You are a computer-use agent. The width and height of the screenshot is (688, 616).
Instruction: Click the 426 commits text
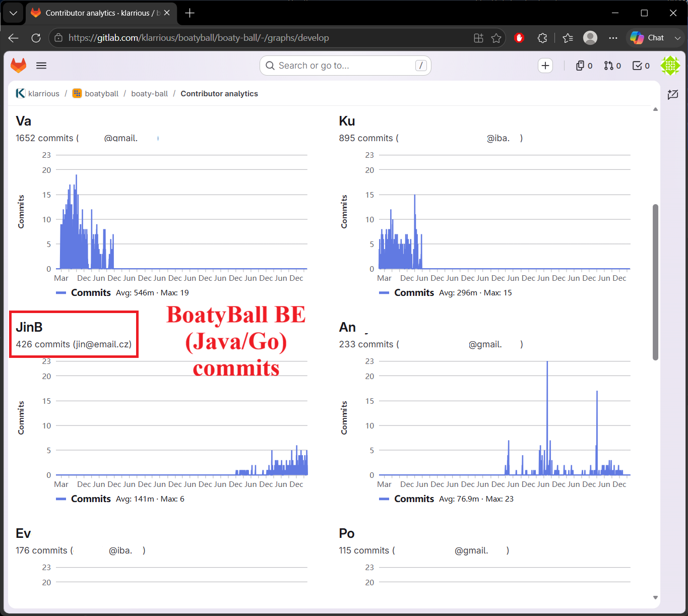(x=43, y=344)
